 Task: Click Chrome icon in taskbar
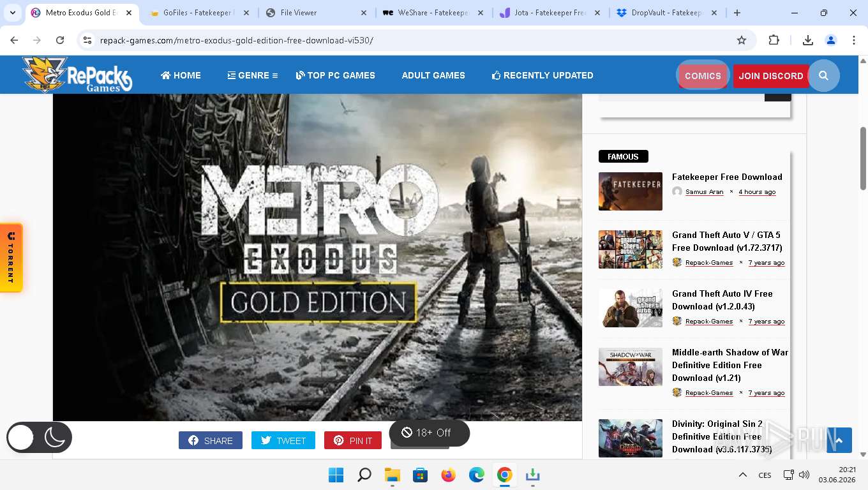click(x=505, y=475)
